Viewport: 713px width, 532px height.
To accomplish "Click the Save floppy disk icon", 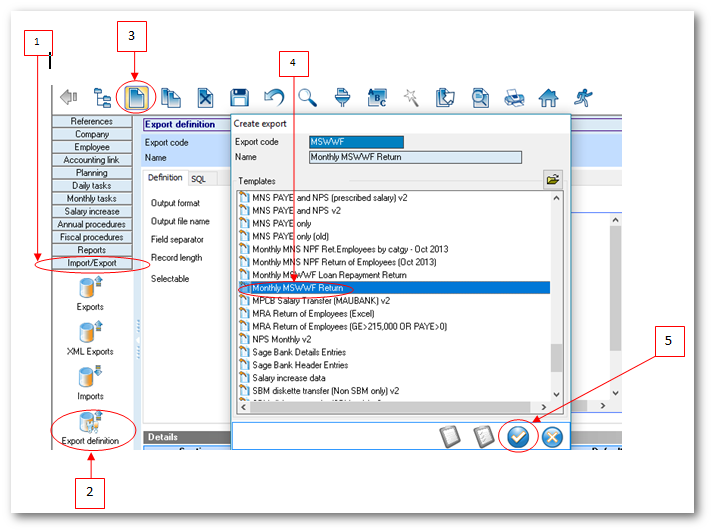I will click(239, 97).
